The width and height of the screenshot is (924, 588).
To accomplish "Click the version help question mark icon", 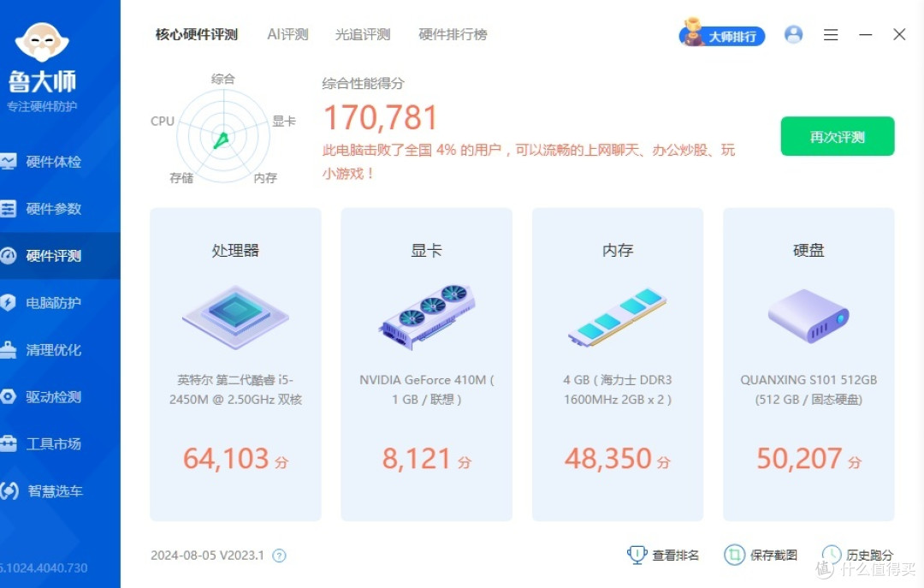I will (x=279, y=555).
